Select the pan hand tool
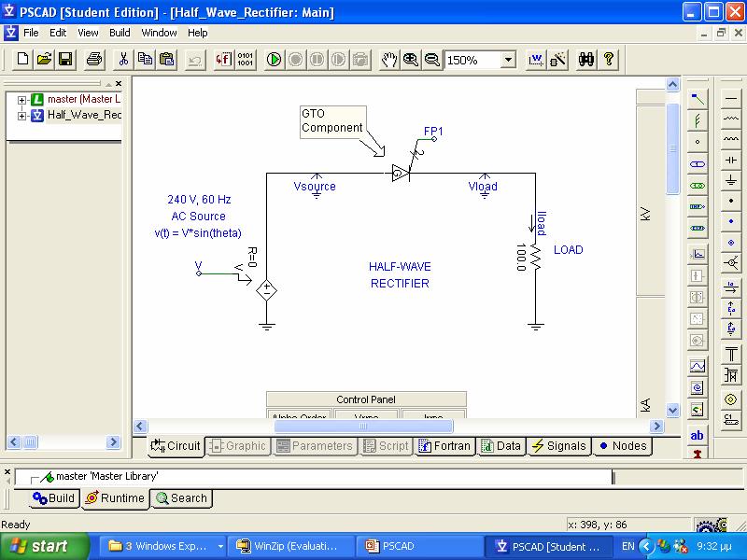The width and height of the screenshot is (747, 560). (x=389, y=60)
